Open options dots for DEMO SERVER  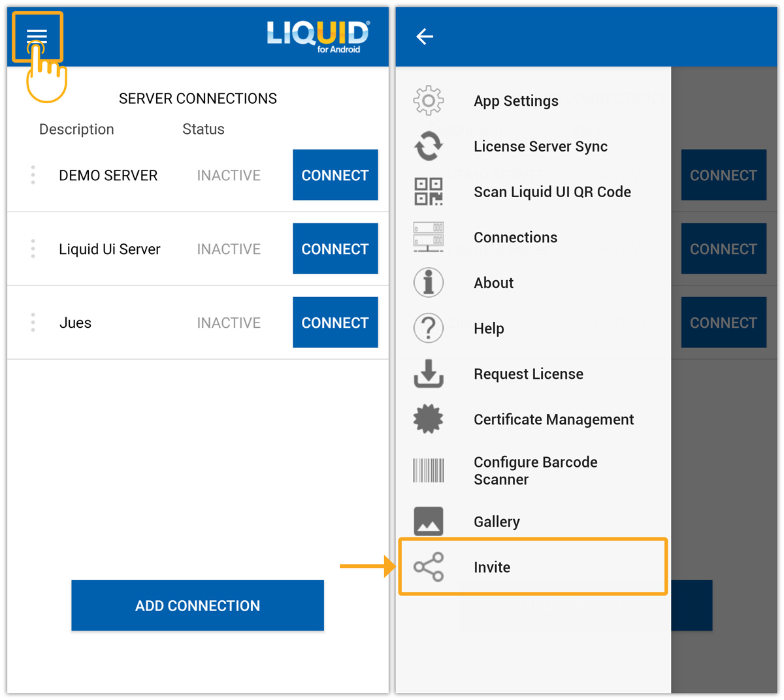33,175
